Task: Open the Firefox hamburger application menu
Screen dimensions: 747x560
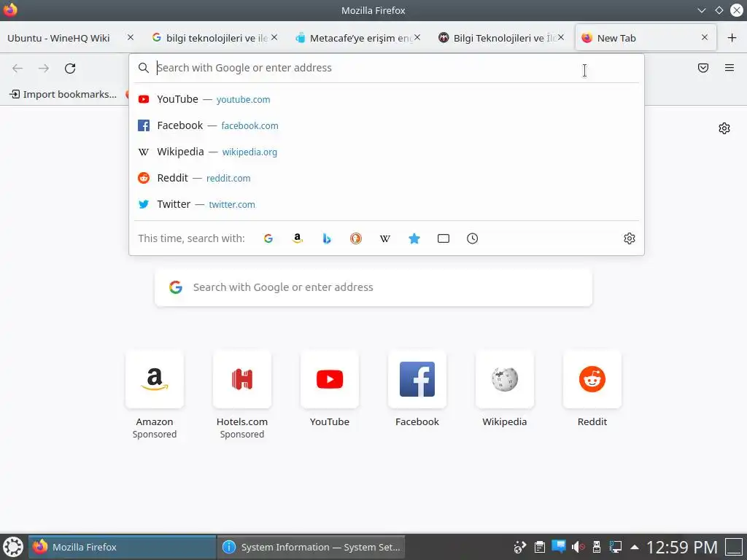Action: [729, 68]
